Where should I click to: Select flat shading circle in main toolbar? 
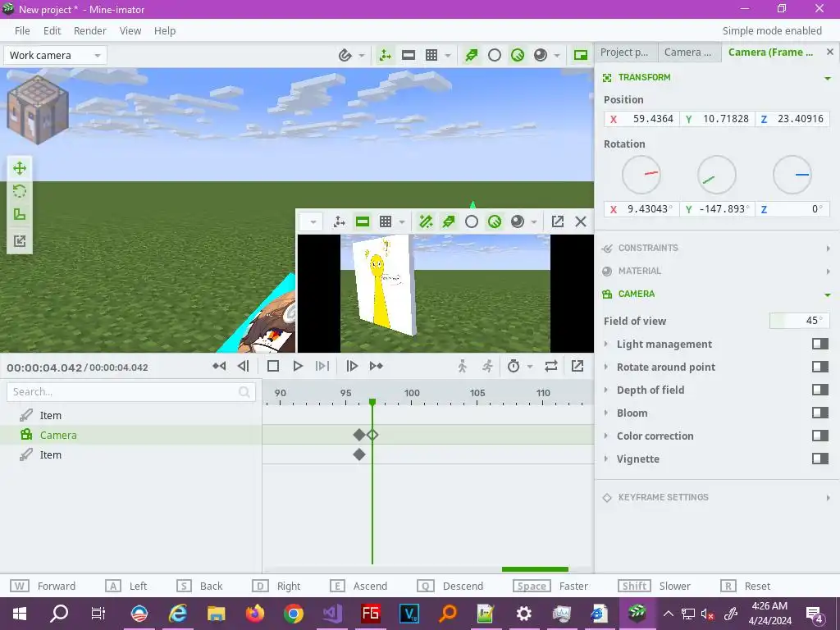point(495,55)
